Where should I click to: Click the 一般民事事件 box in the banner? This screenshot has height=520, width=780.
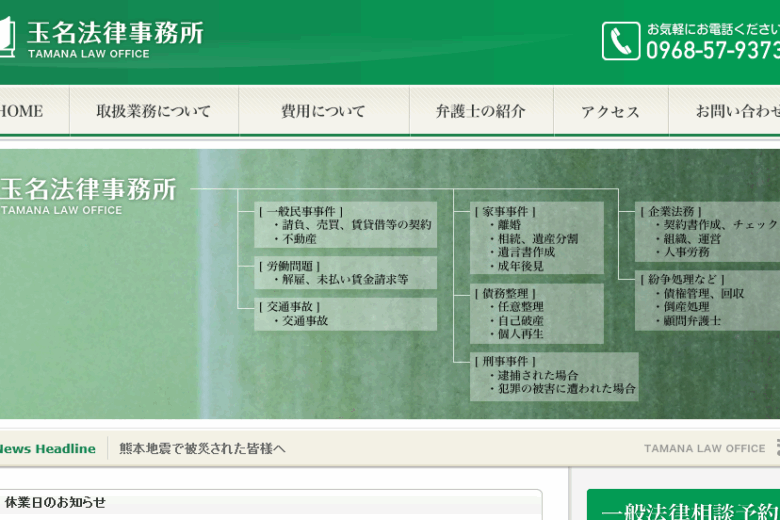click(x=346, y=225)
